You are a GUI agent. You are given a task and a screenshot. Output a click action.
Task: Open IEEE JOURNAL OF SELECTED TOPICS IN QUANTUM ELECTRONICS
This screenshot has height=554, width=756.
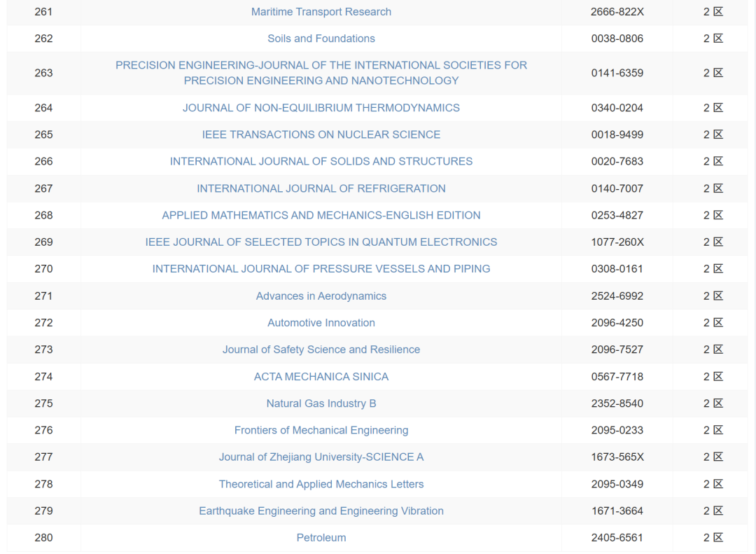321,242
